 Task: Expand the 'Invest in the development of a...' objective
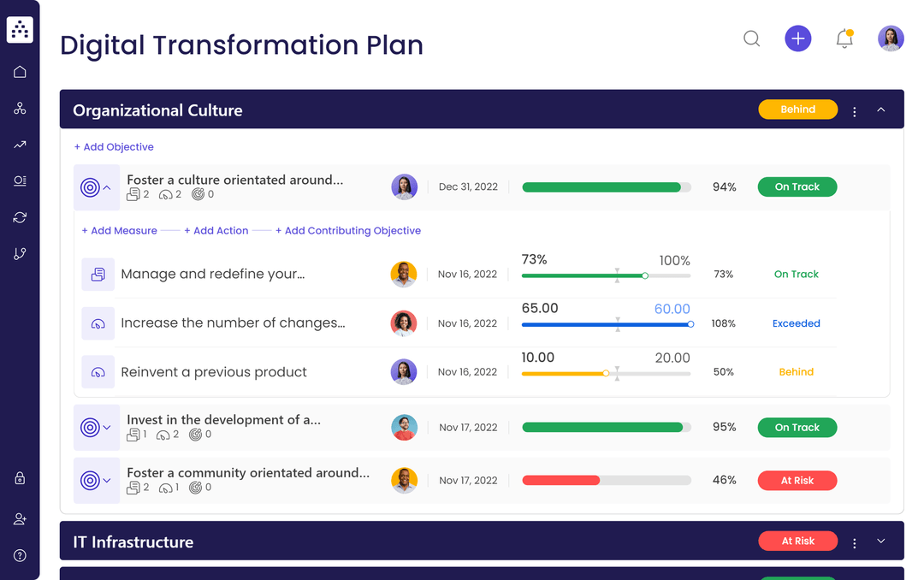tap(108, 427)
